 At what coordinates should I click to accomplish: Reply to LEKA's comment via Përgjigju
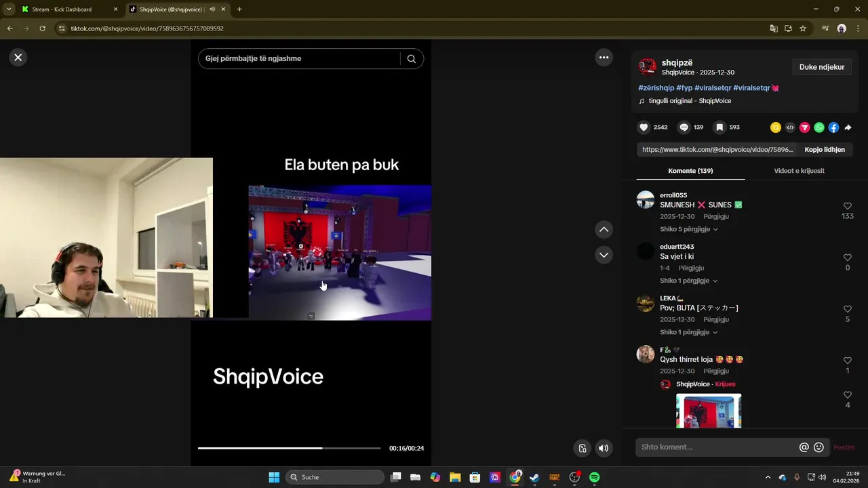click(716, 320)
